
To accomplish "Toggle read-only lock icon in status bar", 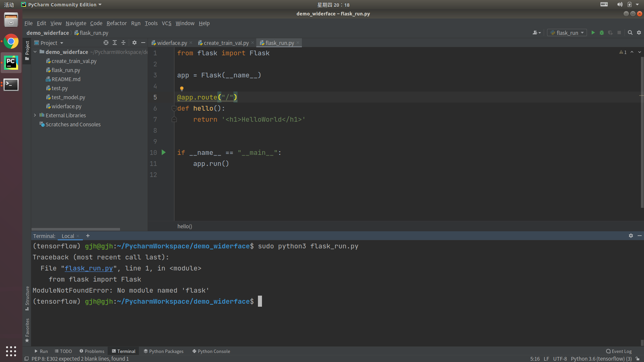I will point(638,359).
